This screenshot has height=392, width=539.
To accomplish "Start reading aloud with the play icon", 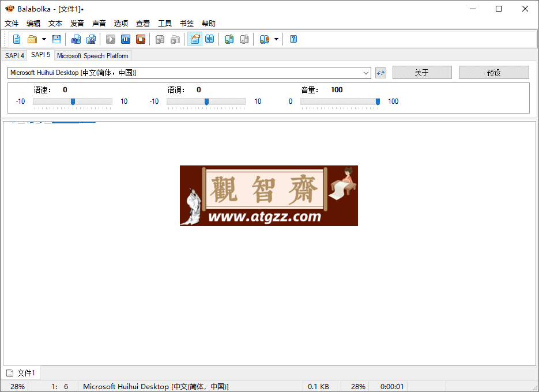I will pos(110,39).
